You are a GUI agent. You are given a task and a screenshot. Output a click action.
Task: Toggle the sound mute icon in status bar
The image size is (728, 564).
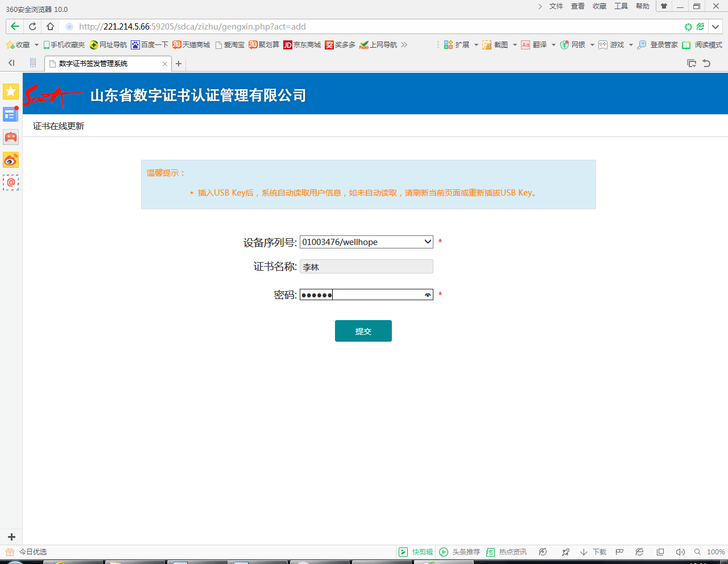pyautogui.click(x=680, y=552)
